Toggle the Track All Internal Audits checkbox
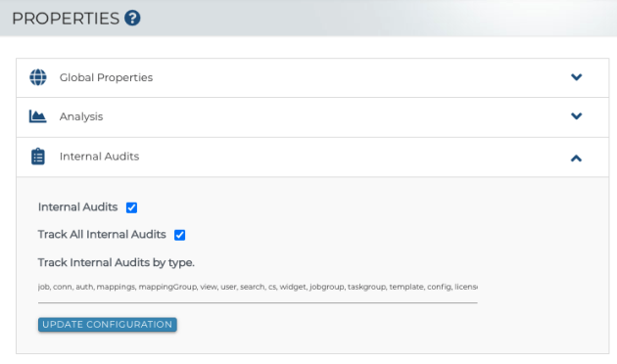The height and width of the screenshot is (364, 617). click(x=179, y=235)
